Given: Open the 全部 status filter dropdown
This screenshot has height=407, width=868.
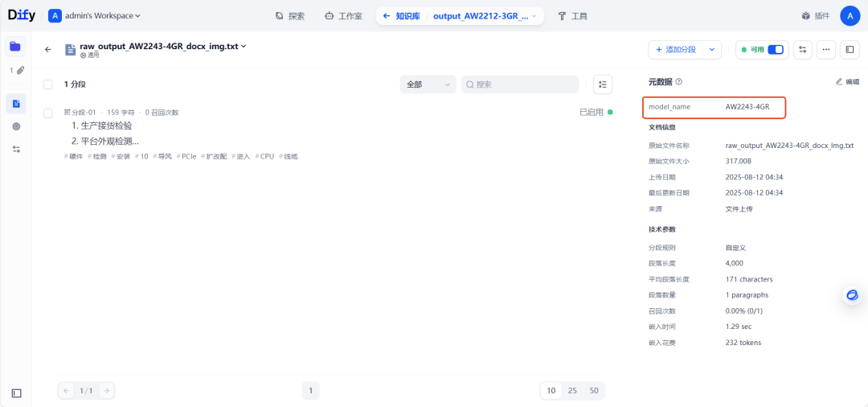Looking at the screenshot, I should click(x=428, y=84).
